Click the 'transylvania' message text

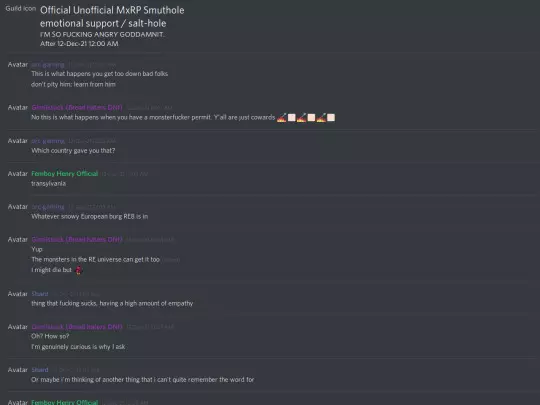point(49,184)
